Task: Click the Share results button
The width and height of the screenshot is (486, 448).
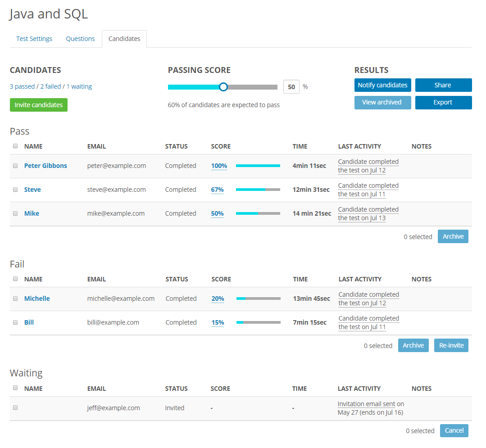Action: point(443,85)
